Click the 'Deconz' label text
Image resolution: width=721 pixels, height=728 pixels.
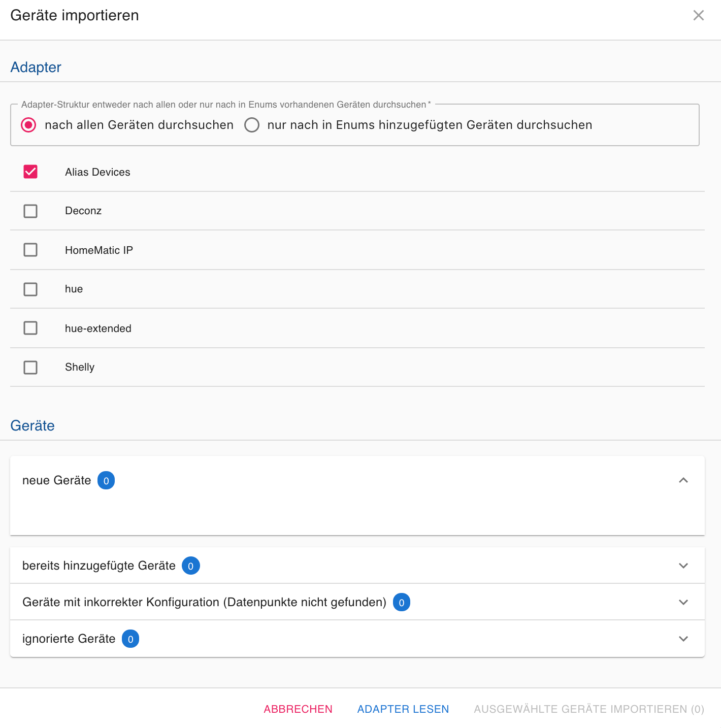tap(83, 211)
